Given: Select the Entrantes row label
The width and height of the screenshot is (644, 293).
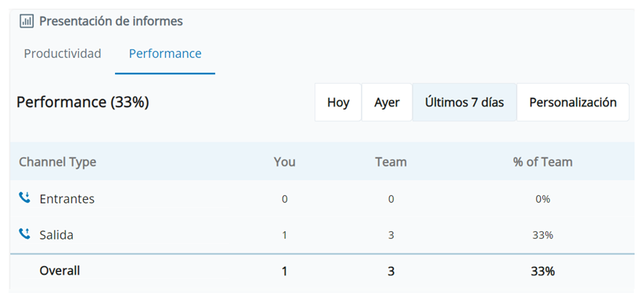Looking at the screenshot, I should (x=67, y=199).
